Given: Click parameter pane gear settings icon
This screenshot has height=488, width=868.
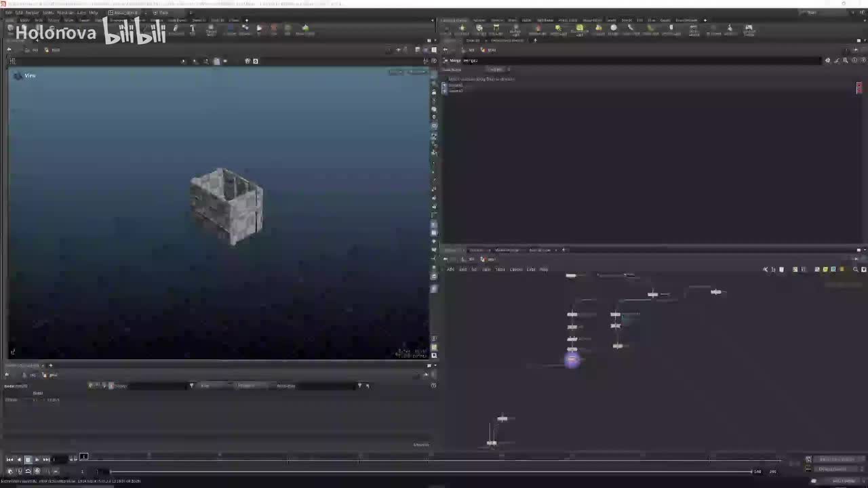Looking at the screenshot, I should [x=827, y=60].
